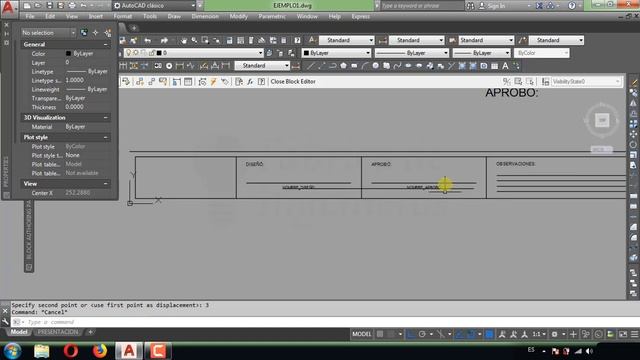640x360 pixels.
Task: Open the Customization menu in status bar
Action: pyautogui.click(x=634, y=334)
